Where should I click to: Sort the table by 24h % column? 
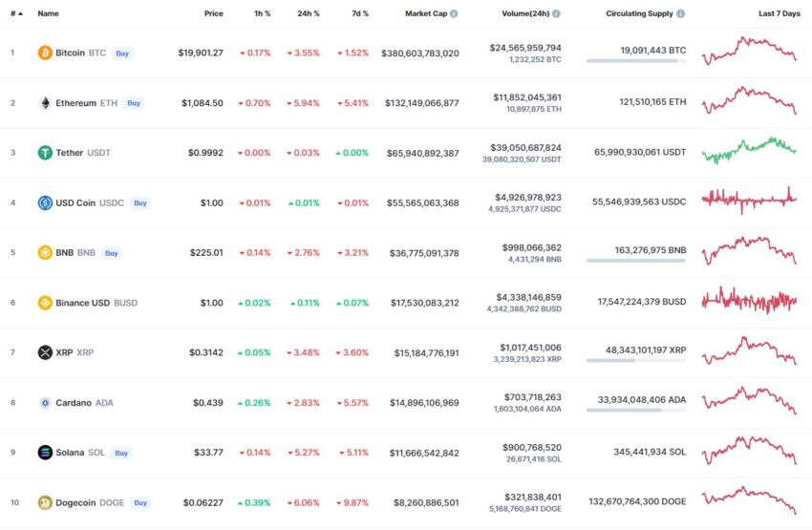tap(309, 13)
